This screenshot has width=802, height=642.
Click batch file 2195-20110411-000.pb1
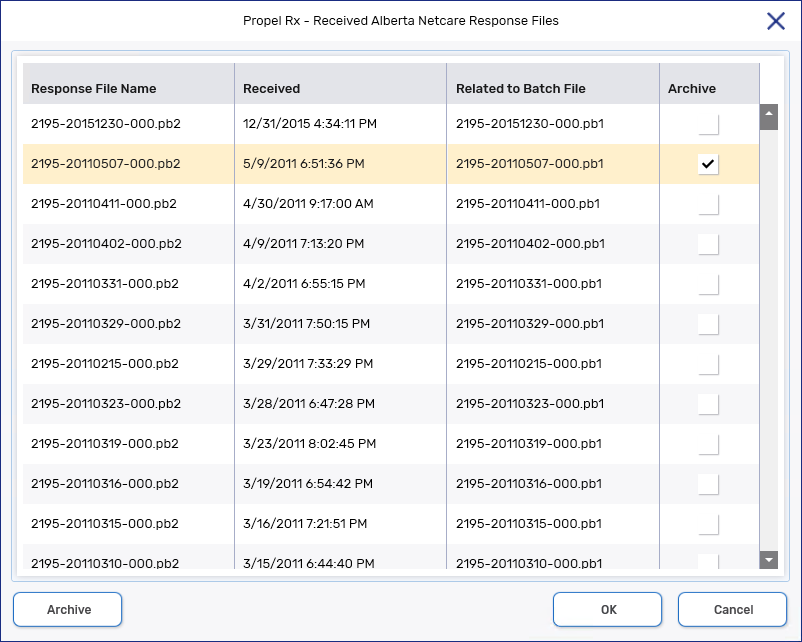[x=528, y=204]
